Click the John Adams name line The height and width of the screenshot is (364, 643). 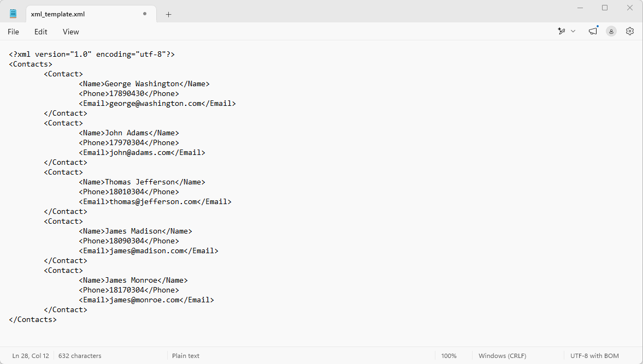pyautogui.click(x=129, y=133)
